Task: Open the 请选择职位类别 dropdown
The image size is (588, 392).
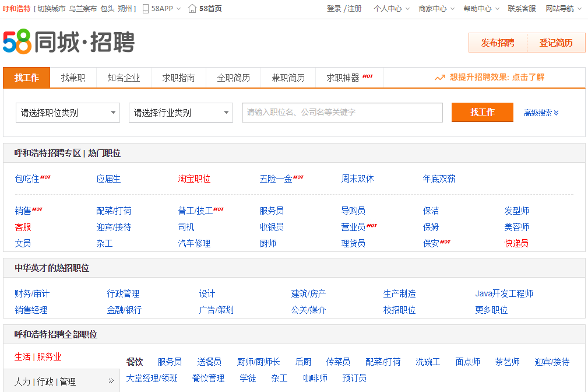Action: tap(68, 113)
